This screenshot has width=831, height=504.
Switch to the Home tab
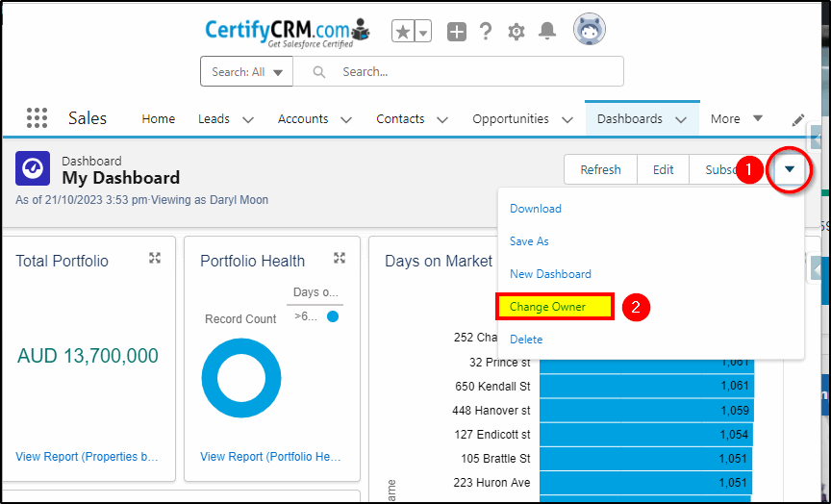click(x=158, y=119)
